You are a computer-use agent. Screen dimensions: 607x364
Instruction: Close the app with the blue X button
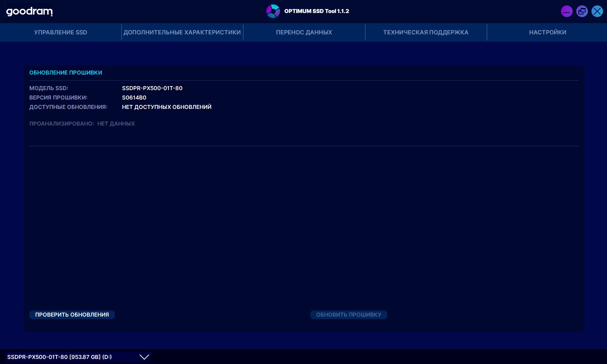click(597, 11)
